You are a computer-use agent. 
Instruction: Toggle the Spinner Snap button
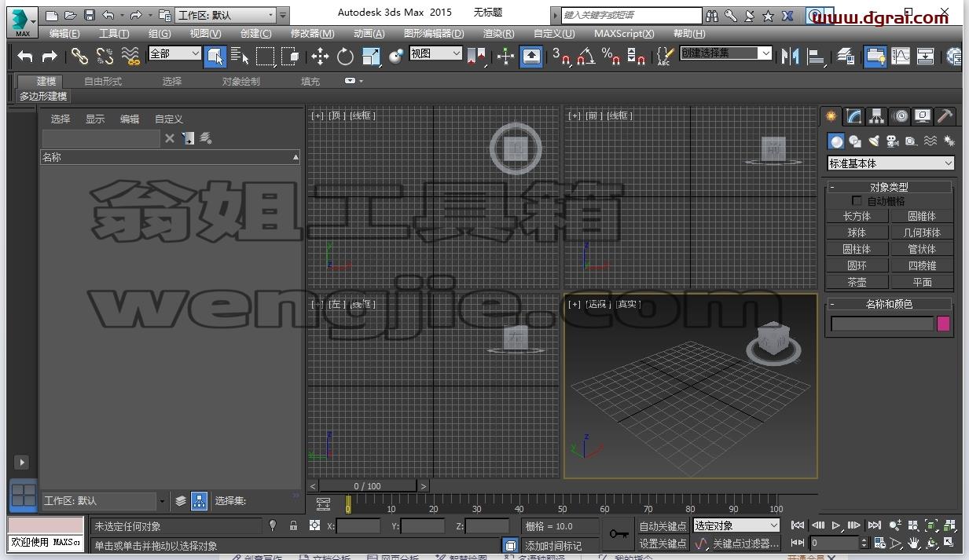click(637, 56)
